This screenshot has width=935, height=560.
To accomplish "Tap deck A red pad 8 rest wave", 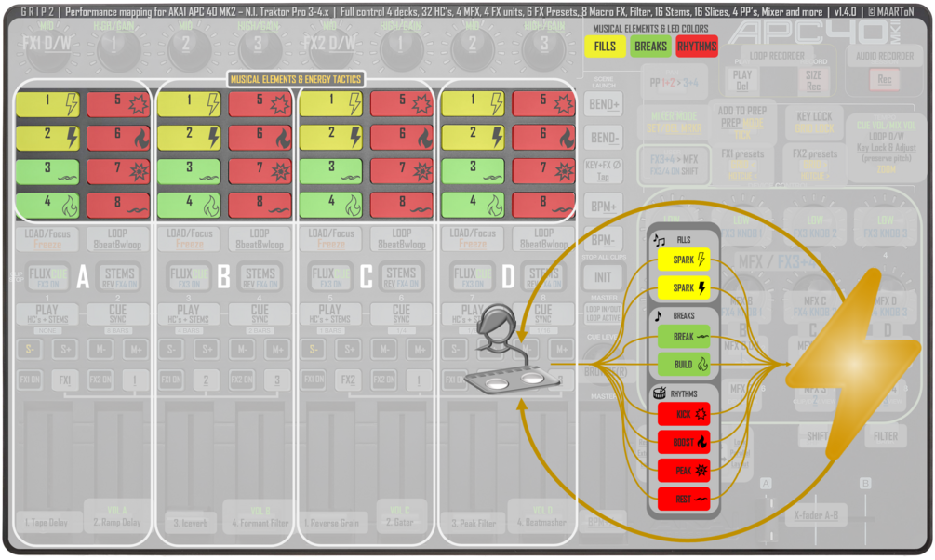I will pyautogui.click(x=118, y=206).
